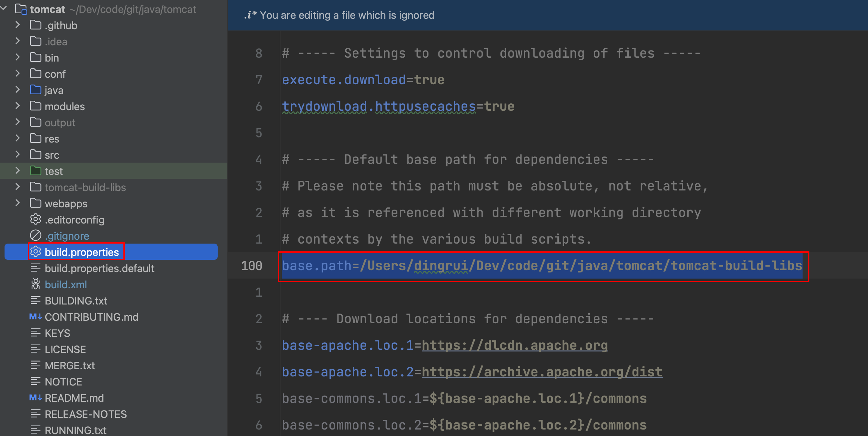This screenshot has width=868, height=436.
Task: Click the ant icon beside build.xml
Action: pos(35,284)
